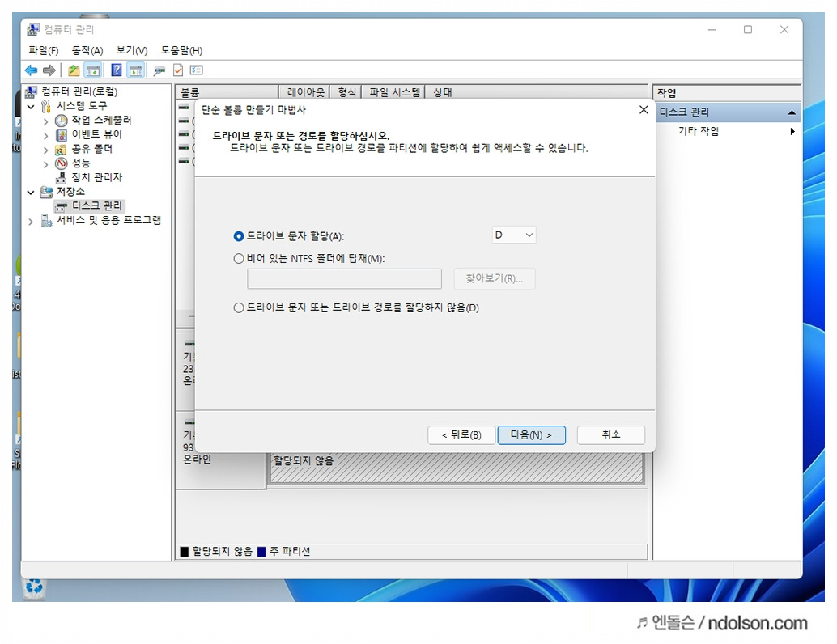837x644 pixels.
Task: Click the 찾아보기(R)... browse button
Action: click(495, 278)
